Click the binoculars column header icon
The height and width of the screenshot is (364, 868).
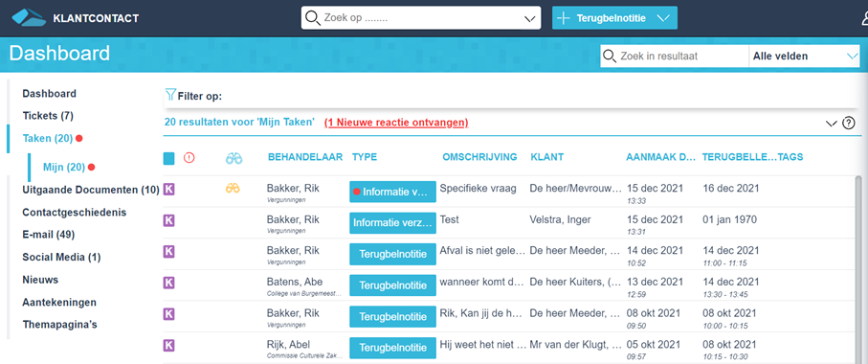pyautogui.click(x=234, y=158)
